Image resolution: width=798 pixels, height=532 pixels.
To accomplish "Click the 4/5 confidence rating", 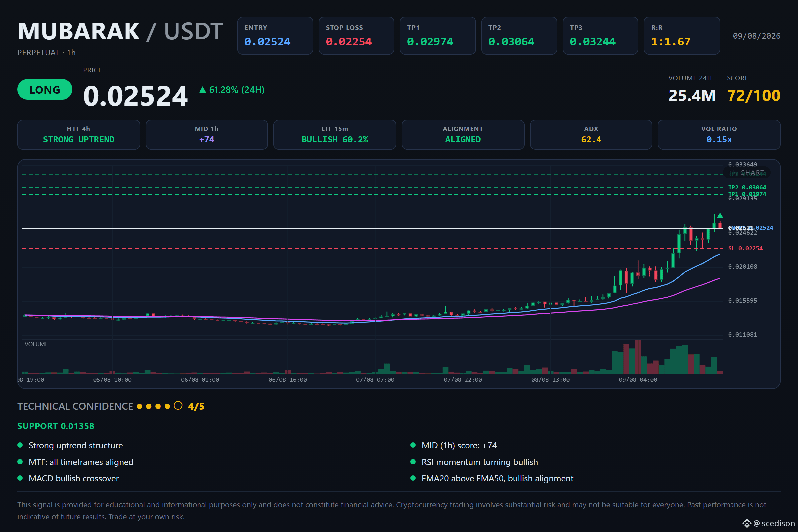I will coord(196,406).
